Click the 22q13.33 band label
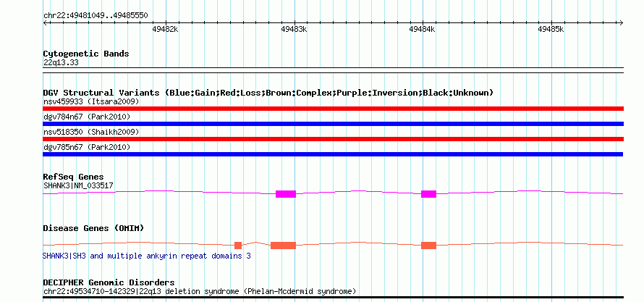 (61, 63)
